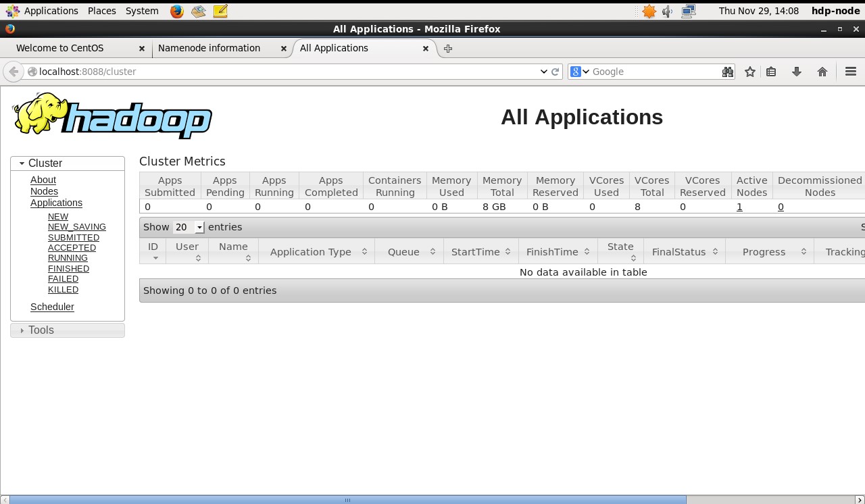Screen dimensions: 865x504
Task: Open the About link in sidebar
Action: (x=43, y=180)
